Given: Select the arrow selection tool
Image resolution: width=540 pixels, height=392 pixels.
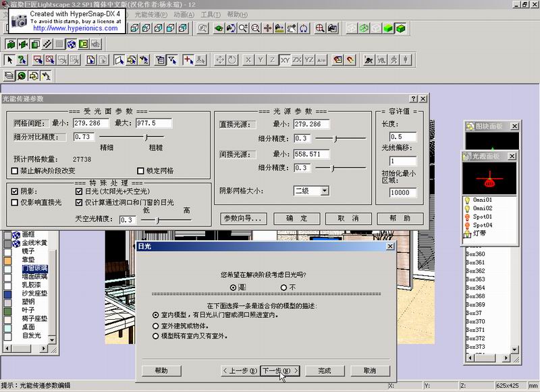Looking at the screenshot, I should [x=9, y=60].
